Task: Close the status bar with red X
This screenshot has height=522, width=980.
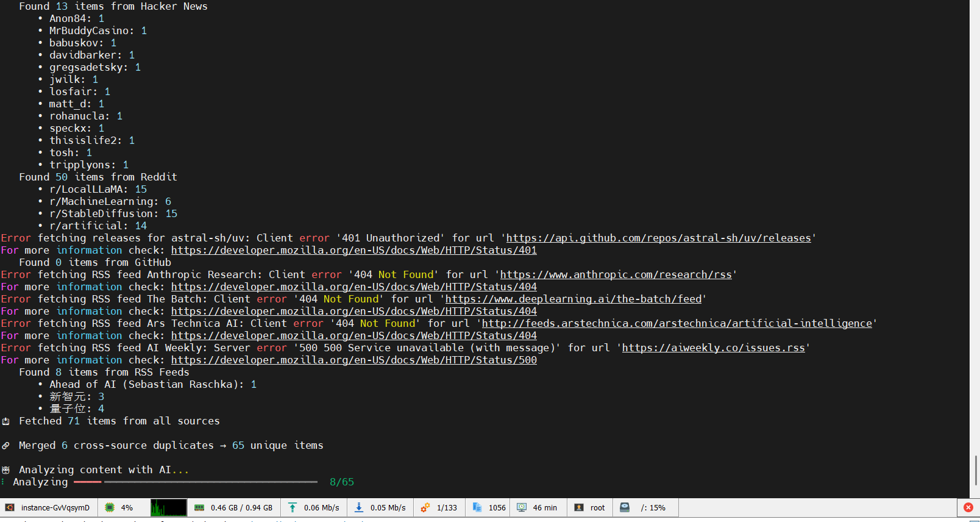Action: point(968,507)
